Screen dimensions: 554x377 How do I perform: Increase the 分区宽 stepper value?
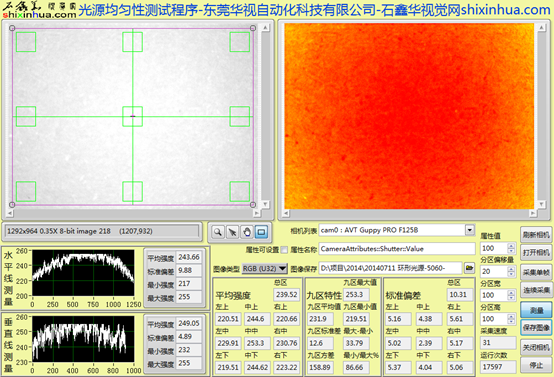(511, 293)
